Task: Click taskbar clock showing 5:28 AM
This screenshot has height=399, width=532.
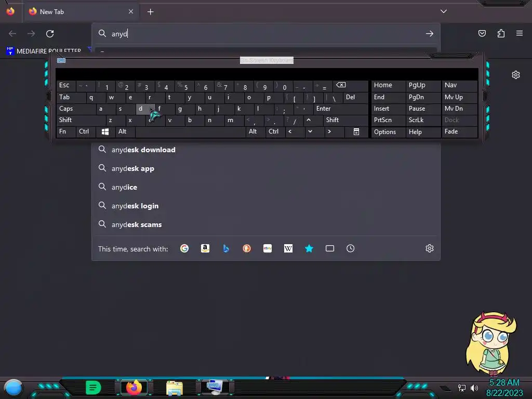Action: (x=504, y=383)
